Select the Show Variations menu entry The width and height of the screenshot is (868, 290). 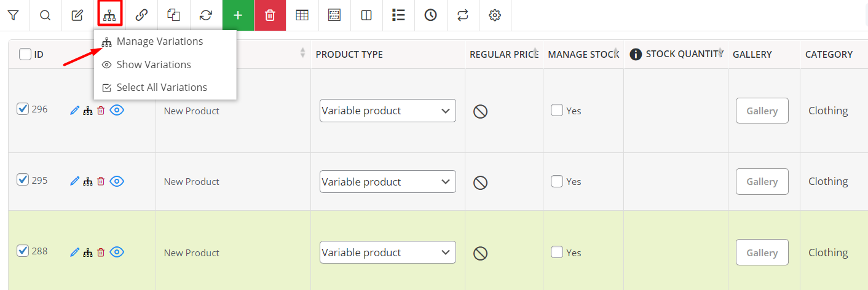point(153,65)
